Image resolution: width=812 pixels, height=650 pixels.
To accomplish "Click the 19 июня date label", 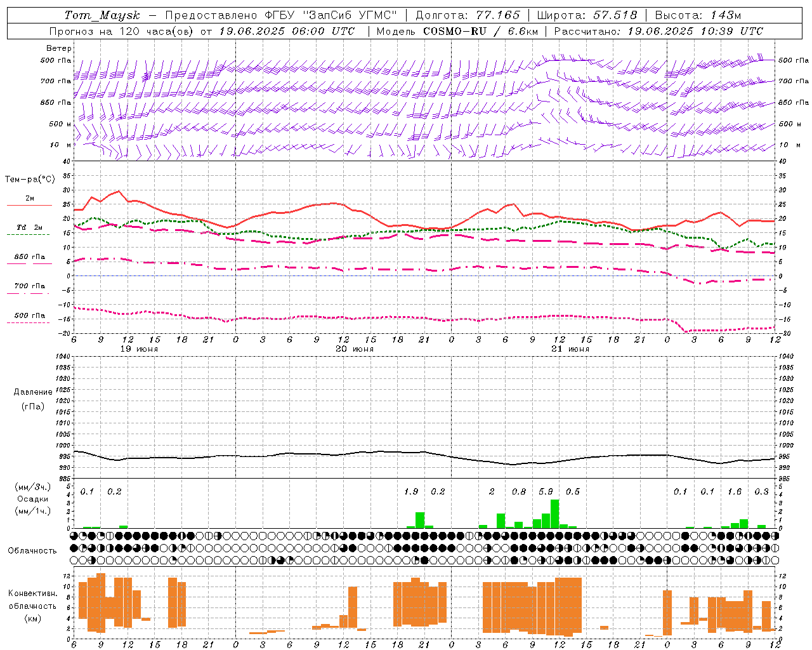I will coord(139,349).
